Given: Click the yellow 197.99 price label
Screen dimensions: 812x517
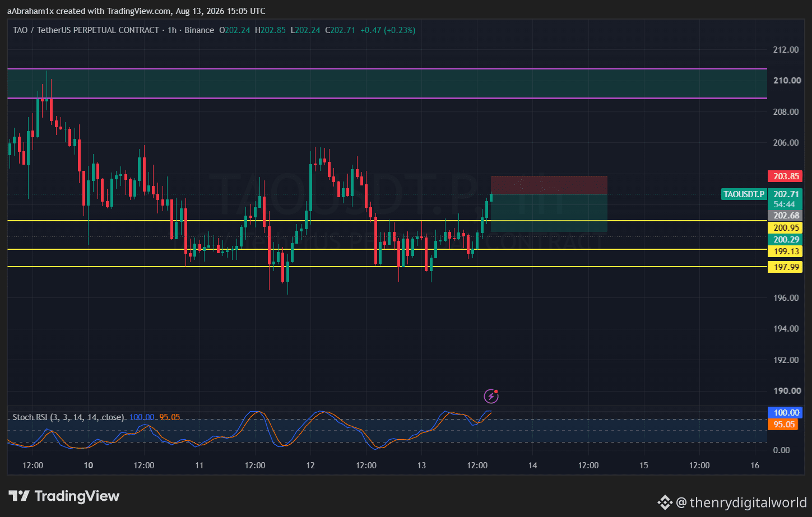Looking at the screenshot, I should coord(785,267).
